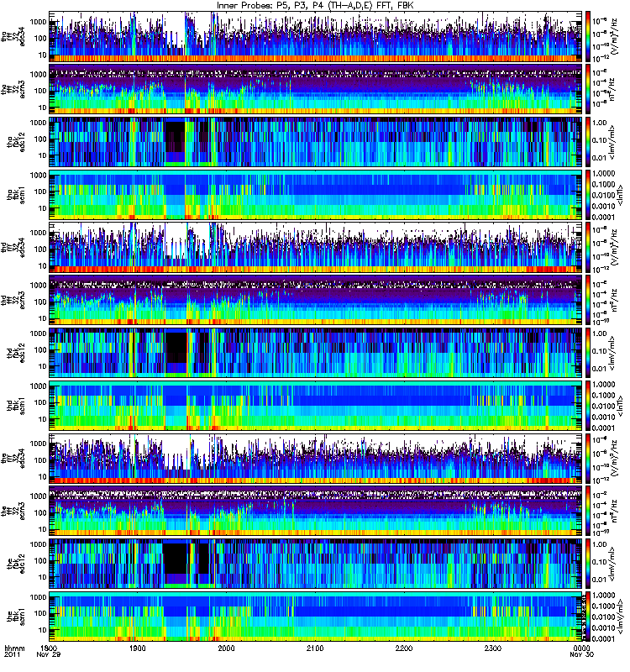Select the tha fff 32 scm3 spectrogram panel
The width and height of the screenshot is (630, 672).
coord(316,89)
